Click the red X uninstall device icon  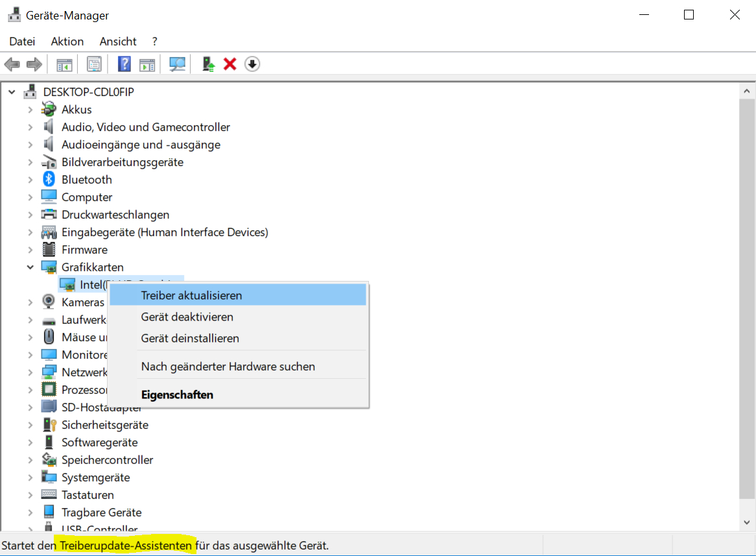pos(230,64)
